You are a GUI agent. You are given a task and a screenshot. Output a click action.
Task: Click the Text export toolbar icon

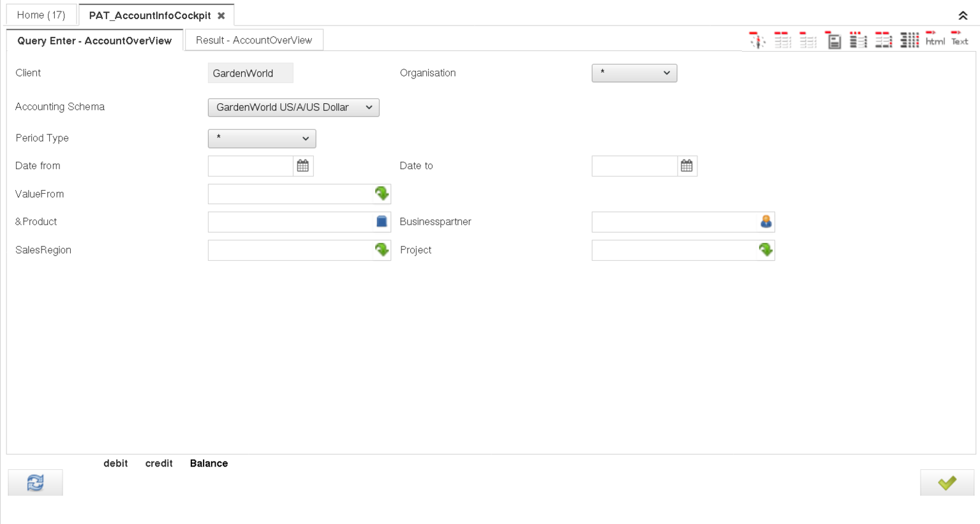click(x=960, y=40)
